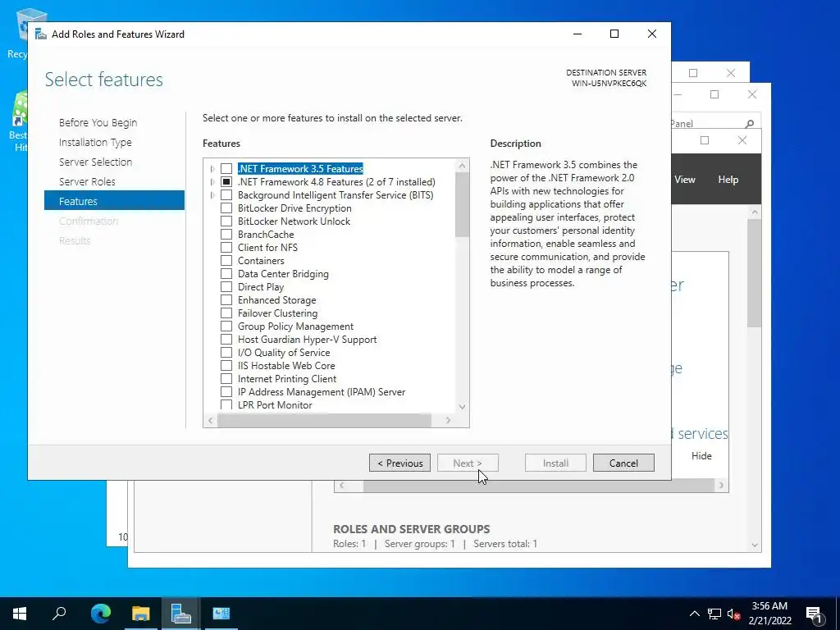
Task: Click search icon in Control Panel window
Action: [750, 124]
